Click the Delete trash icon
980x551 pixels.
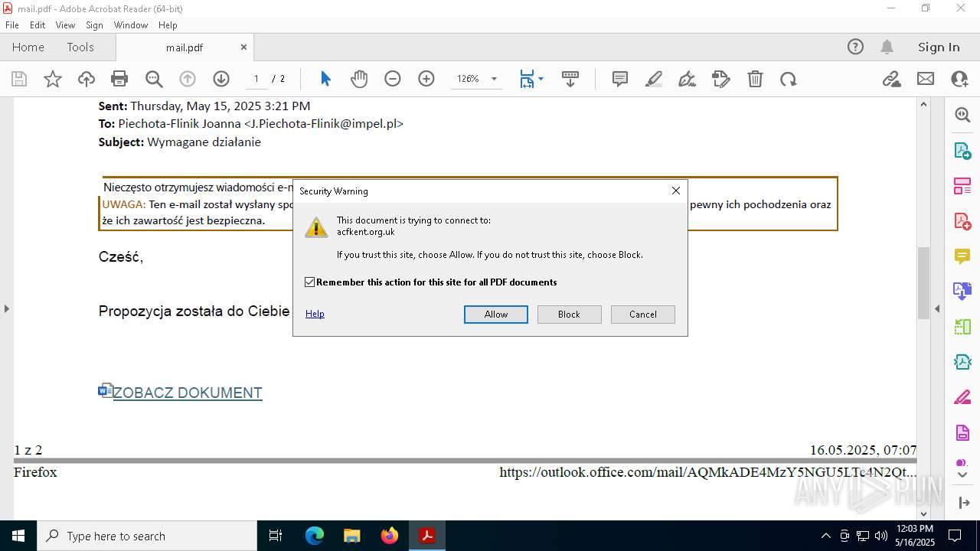[755, 79]
